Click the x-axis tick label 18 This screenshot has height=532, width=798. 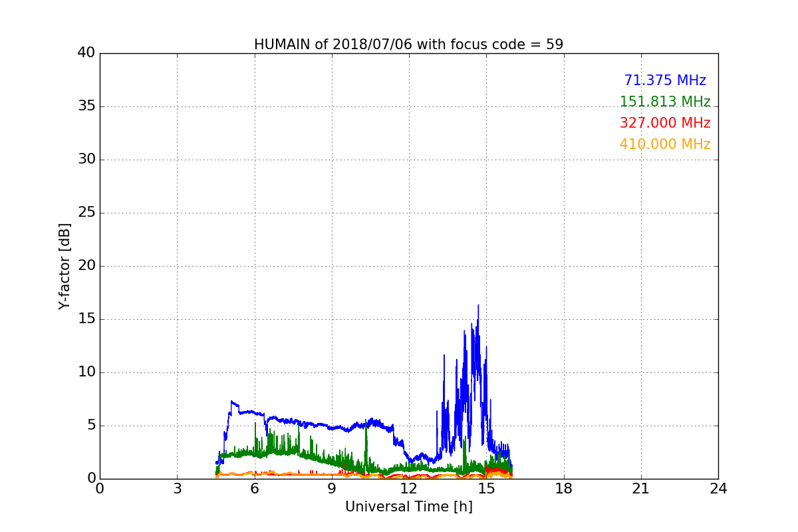pos(564,489)
